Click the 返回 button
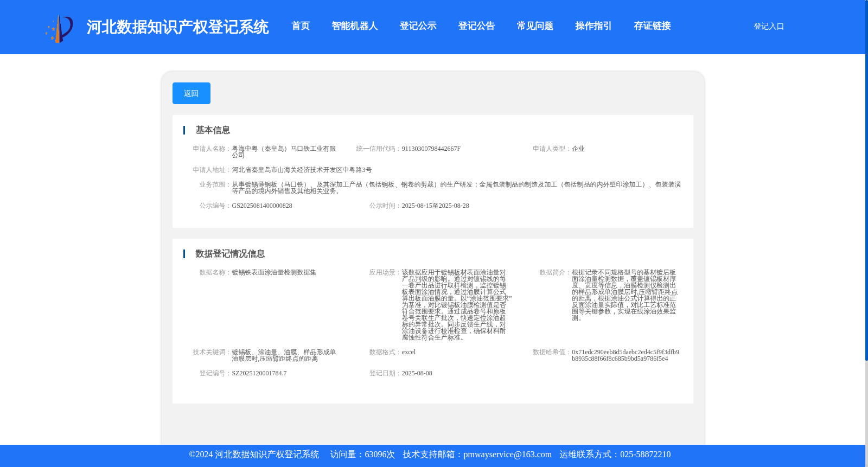 (x=192, y=93)
